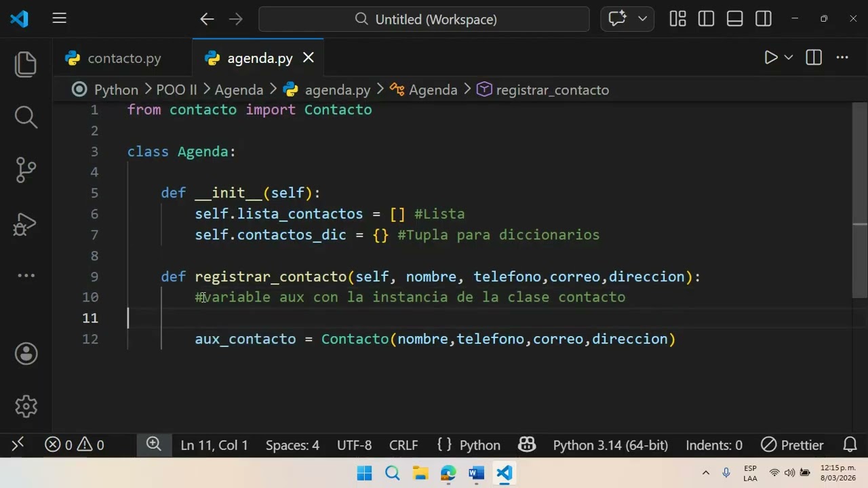This screenshot has width=868, height=488.
Task: Click the Untitled (Workspace) command center search box
Action: (x=424, y=19)
